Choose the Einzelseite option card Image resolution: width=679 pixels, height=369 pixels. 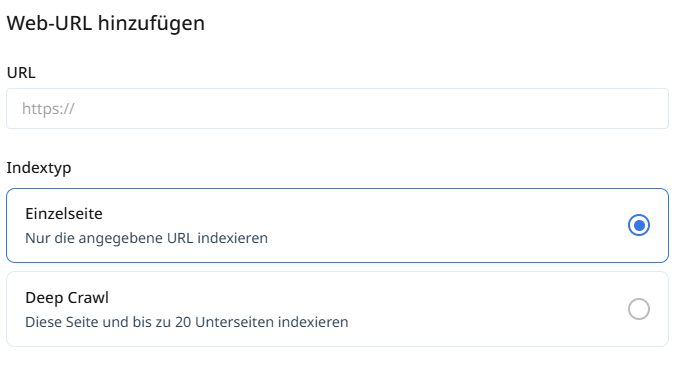click(x=337, y=225)
